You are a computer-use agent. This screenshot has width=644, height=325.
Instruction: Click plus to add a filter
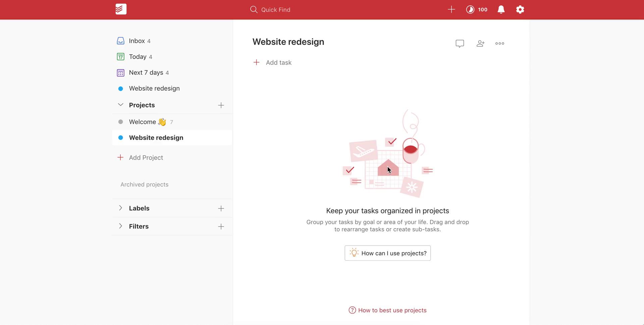(221, 226)
